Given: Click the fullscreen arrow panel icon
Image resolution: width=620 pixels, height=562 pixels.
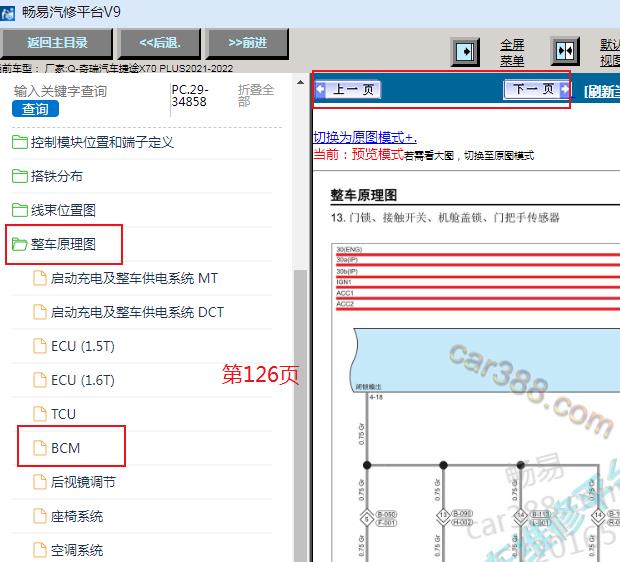Looking at the screenshot, I should point(465,51).
